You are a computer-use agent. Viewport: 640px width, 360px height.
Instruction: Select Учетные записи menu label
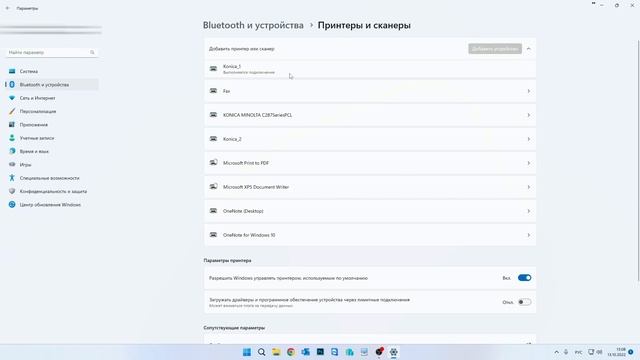(x=37, y=138)
